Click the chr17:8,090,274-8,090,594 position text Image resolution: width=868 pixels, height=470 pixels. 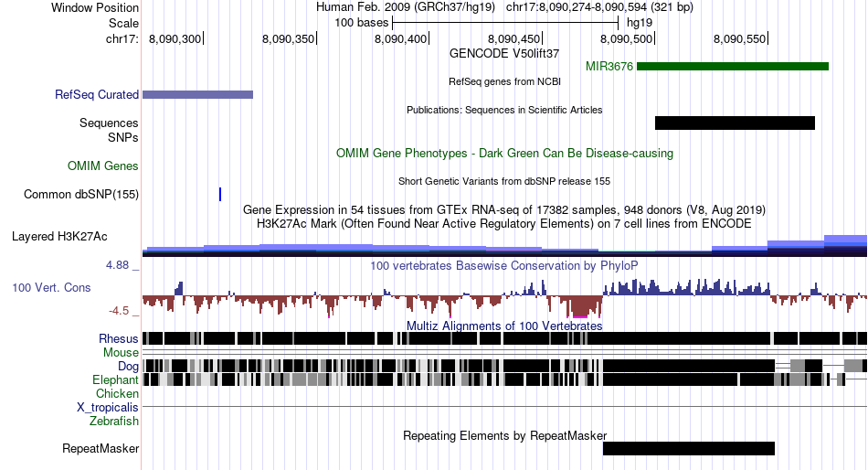[x=599, y=7]
